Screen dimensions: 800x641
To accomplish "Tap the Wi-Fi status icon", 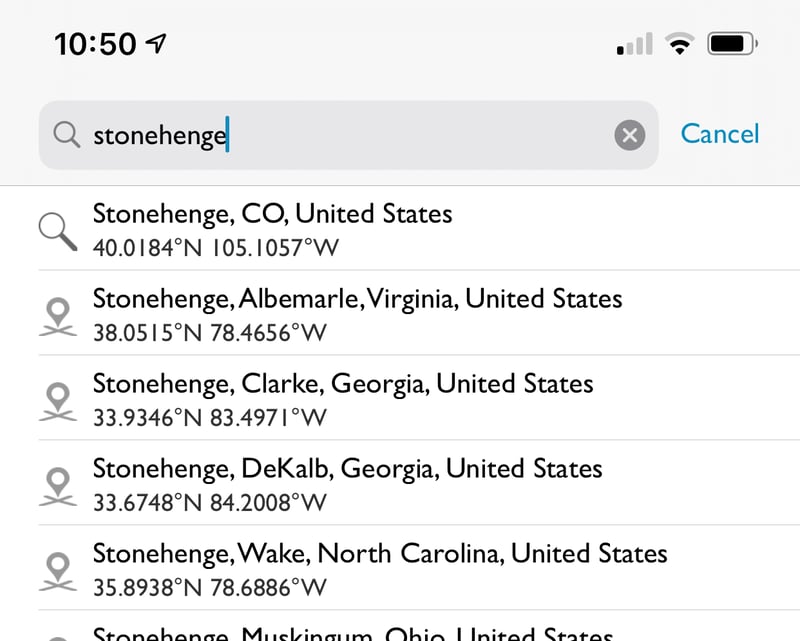I will tap(681, 44).
